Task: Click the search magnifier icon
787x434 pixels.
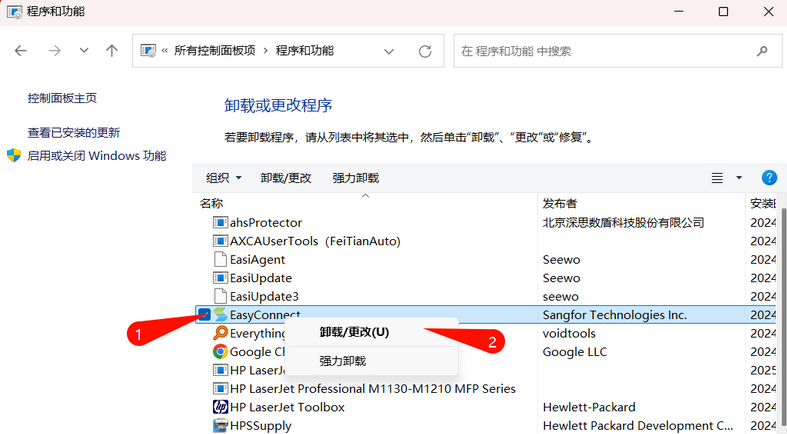Action: point(762,51)
